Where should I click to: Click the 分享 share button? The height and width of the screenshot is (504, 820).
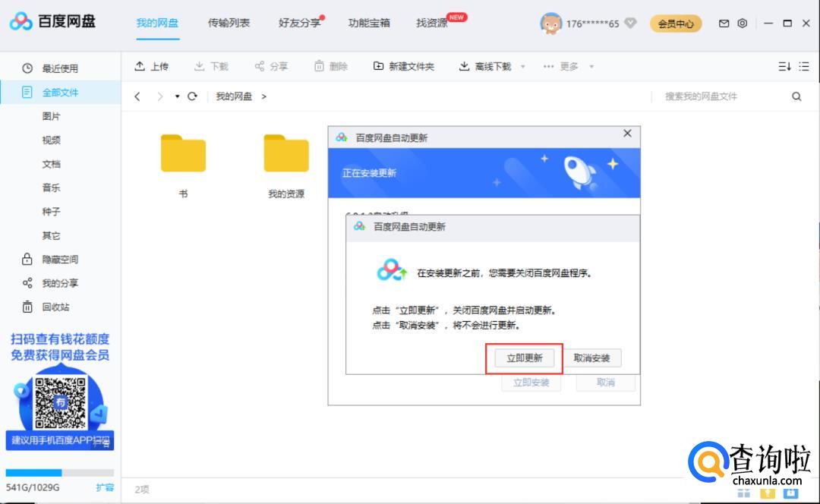pos(271,66)
